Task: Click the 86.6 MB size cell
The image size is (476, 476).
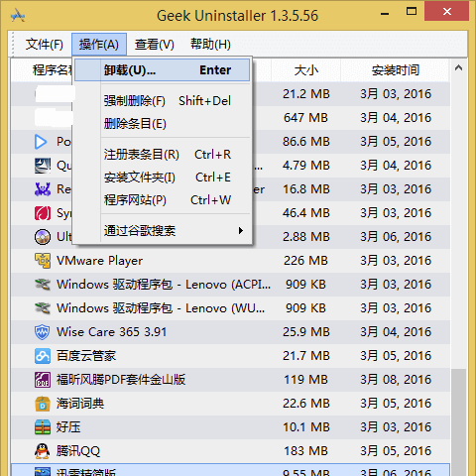Action: [x=306, y=142]
